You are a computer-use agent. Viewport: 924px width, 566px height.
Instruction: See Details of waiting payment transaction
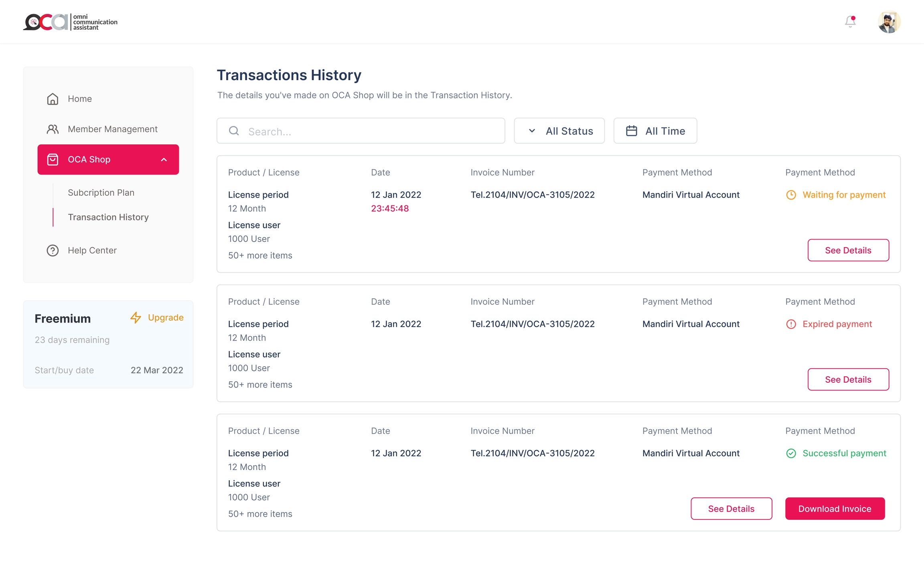coord(848,250)
